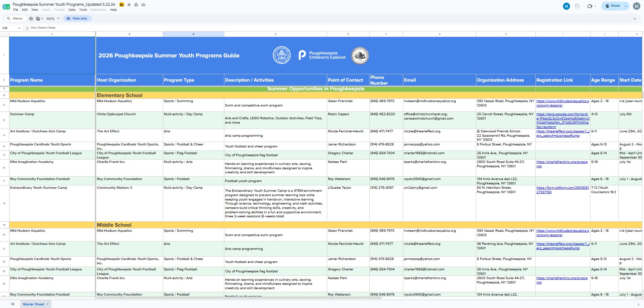Star this spreadsheet
This screenshot has height=308, width=644.
point(129,5)
